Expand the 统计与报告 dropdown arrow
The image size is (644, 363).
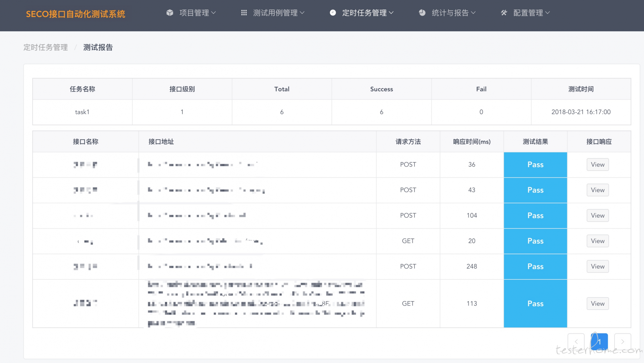[473, 13]
